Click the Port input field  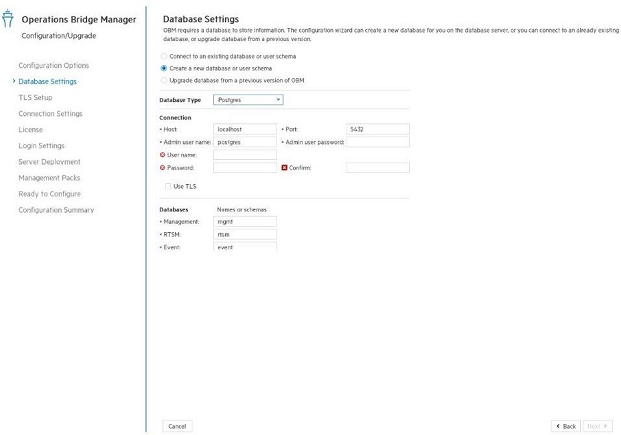click(x=378, y=129)
